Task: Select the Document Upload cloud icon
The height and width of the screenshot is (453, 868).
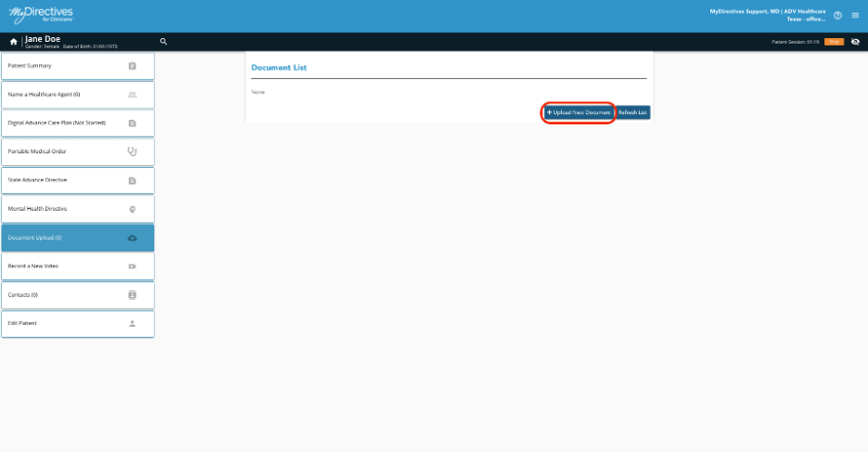Action: pos(133,239)
